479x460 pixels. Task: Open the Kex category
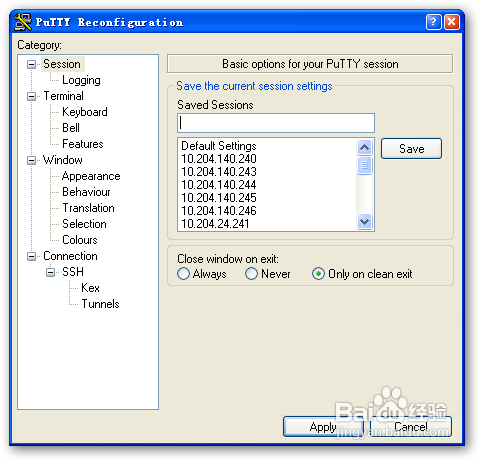click(x=90, y=288)
